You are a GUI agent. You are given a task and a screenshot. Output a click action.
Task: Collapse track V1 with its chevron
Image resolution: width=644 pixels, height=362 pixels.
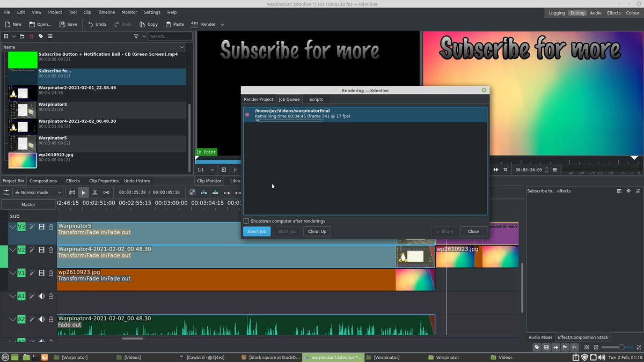coord(13,272)
